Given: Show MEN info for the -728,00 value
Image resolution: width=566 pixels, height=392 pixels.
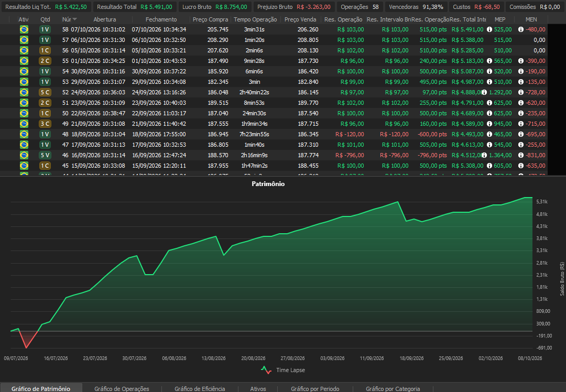Looking at the screenshot, I should [521, 92].
